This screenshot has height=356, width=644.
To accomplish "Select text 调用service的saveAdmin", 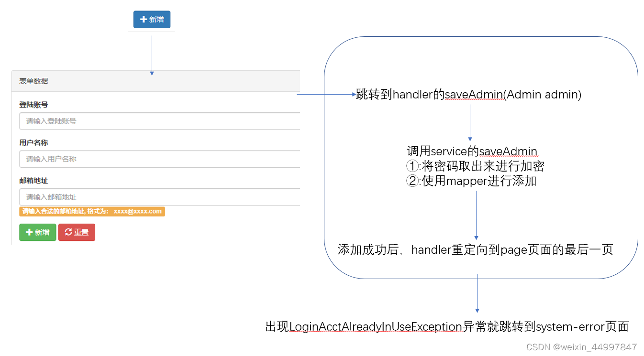I will pos(472,151).
